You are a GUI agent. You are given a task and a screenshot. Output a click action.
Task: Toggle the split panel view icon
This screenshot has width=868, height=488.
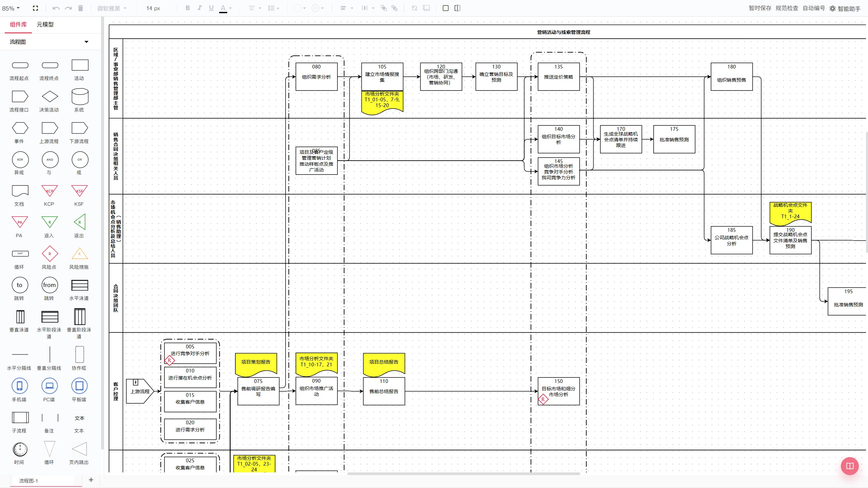[458, 8]
